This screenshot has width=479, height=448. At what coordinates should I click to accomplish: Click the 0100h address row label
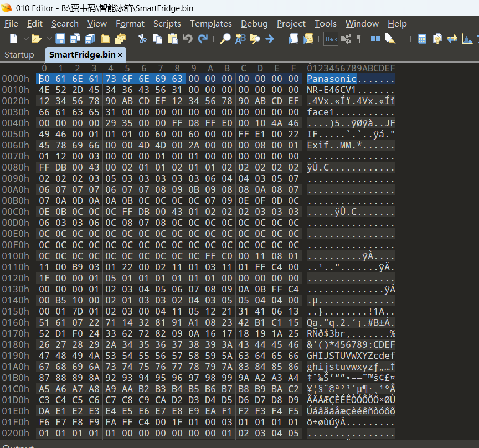click(16, 256)
